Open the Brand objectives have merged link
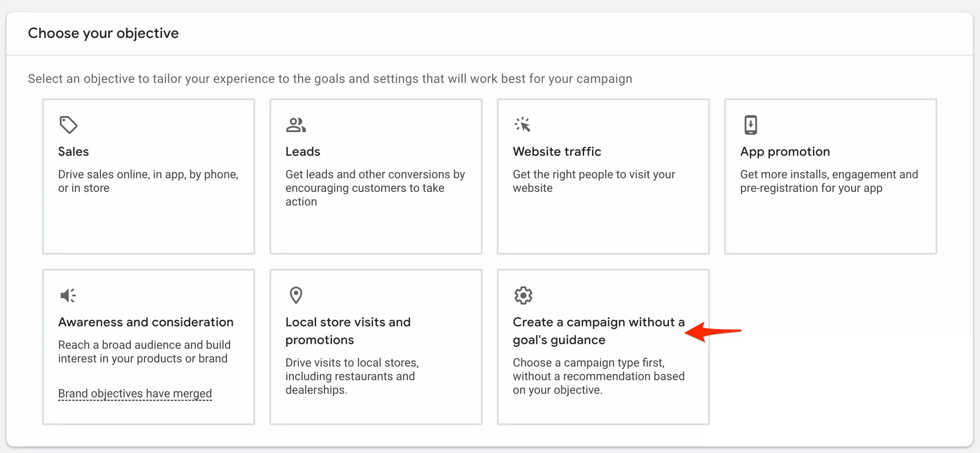 135,393
